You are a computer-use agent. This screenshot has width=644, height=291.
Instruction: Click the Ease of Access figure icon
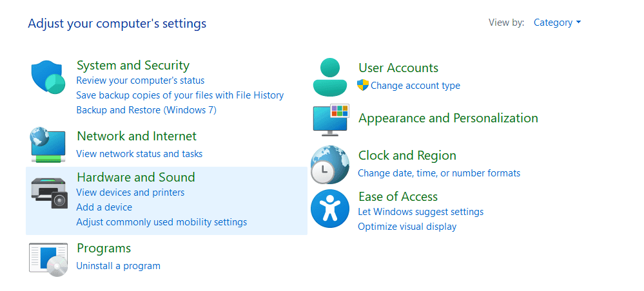[330, 209]
